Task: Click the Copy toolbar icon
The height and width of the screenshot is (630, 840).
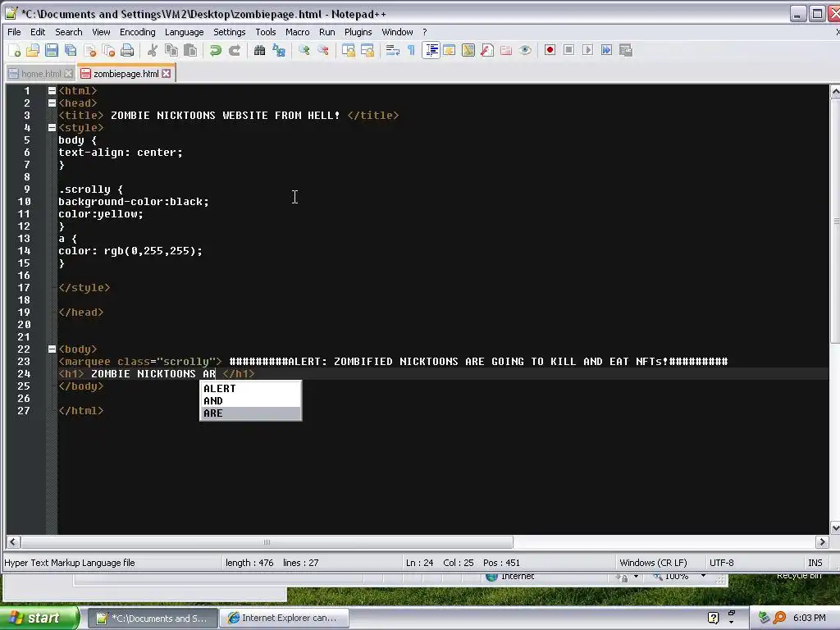Action: [171, 50]
